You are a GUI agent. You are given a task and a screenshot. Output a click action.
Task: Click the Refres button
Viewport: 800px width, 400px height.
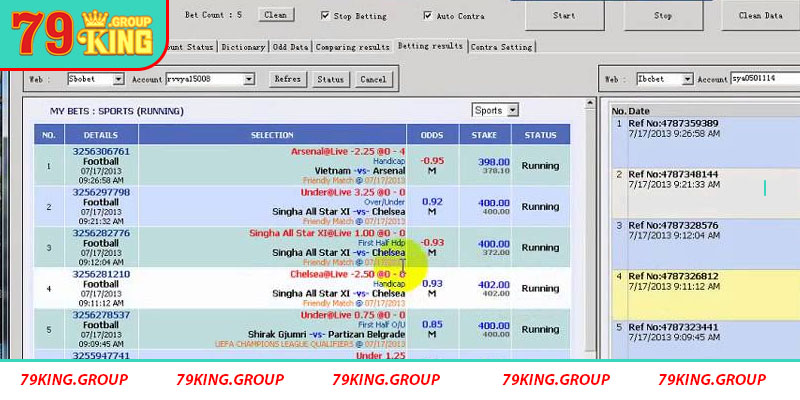(288, 79)
